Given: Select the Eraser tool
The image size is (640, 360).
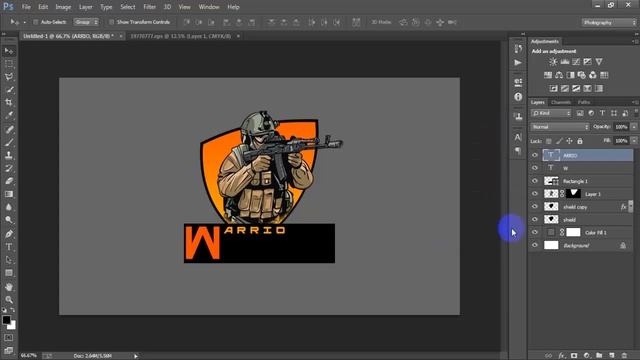Looking at the screenshot, I should click(9, 181).
